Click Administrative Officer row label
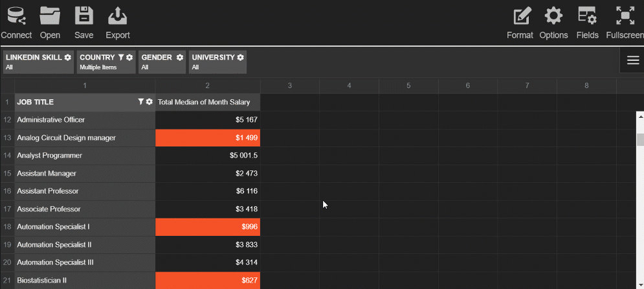 click(x=85, y=120)
